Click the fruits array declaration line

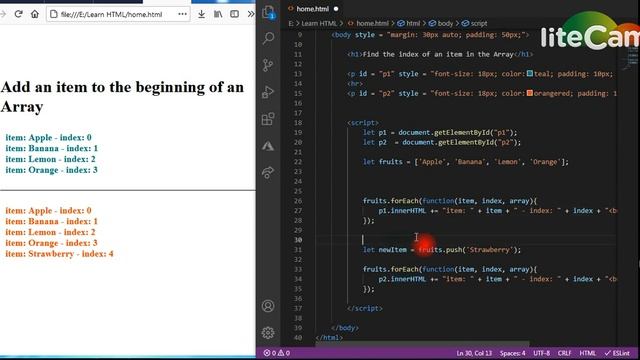click(x=465, y=162)
